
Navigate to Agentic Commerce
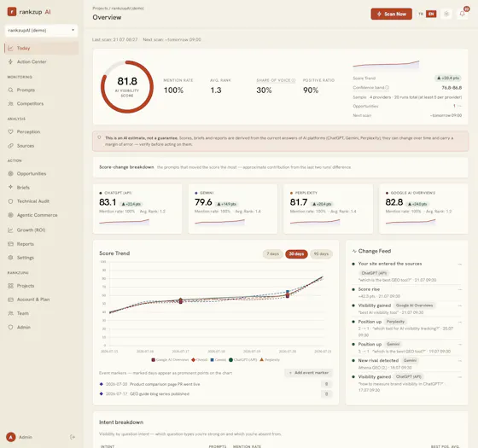pos(42,215)
